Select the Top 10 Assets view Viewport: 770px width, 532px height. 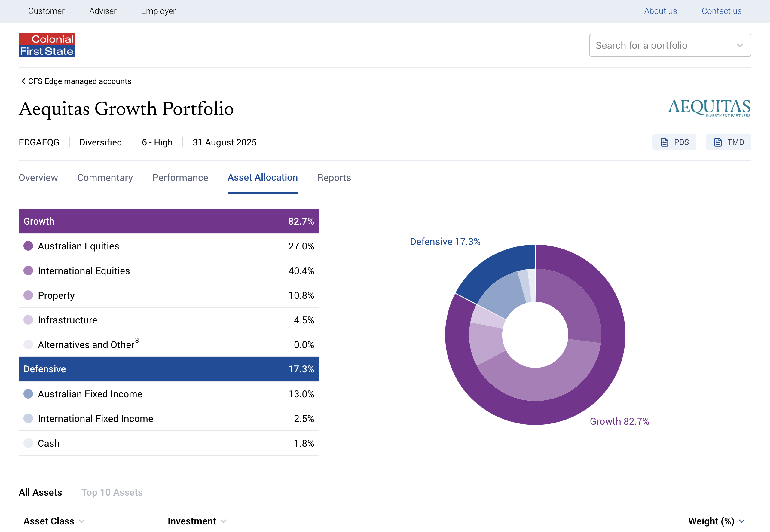(x=112, y=492)
